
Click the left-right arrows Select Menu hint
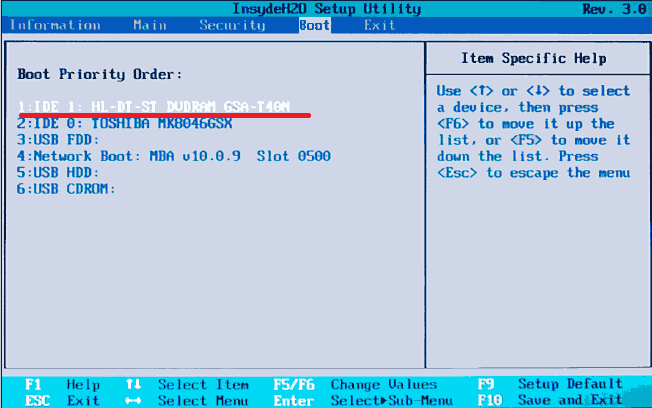(187, 401)
